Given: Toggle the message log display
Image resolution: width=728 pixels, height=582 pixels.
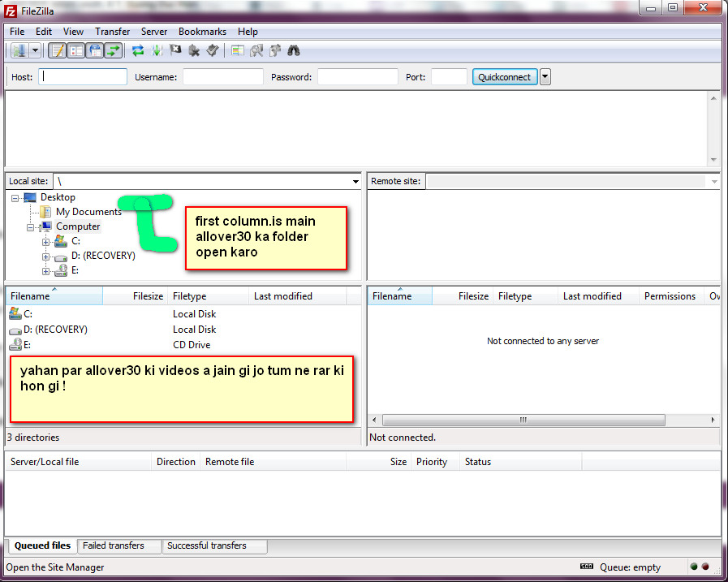Looking at the screenshot, I should coord(58,50).
